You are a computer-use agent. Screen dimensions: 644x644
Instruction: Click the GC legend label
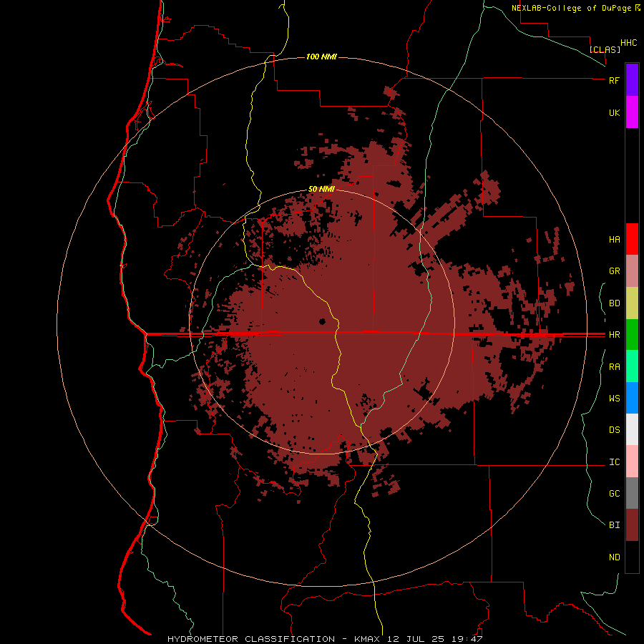click(614, 494)
